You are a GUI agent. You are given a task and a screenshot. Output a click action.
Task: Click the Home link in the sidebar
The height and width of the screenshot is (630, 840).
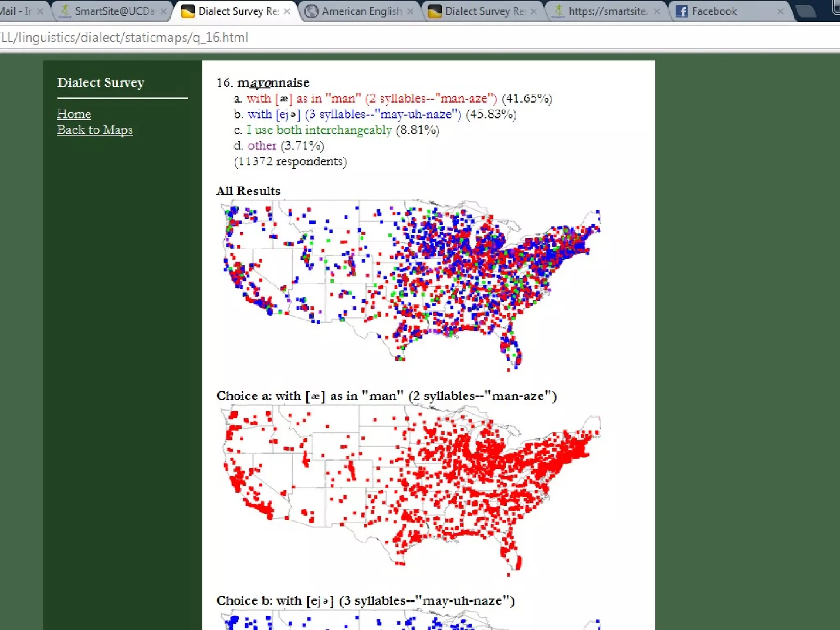(x=74, y=114)
